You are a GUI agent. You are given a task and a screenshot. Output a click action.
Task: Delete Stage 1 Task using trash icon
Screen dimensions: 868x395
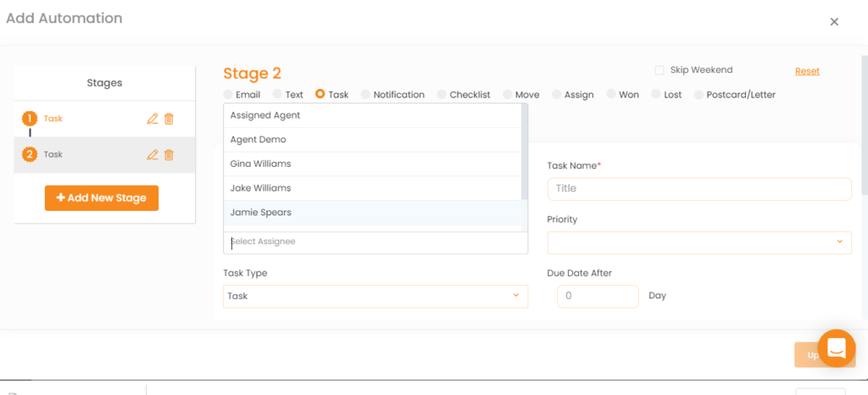pos(169,119)
